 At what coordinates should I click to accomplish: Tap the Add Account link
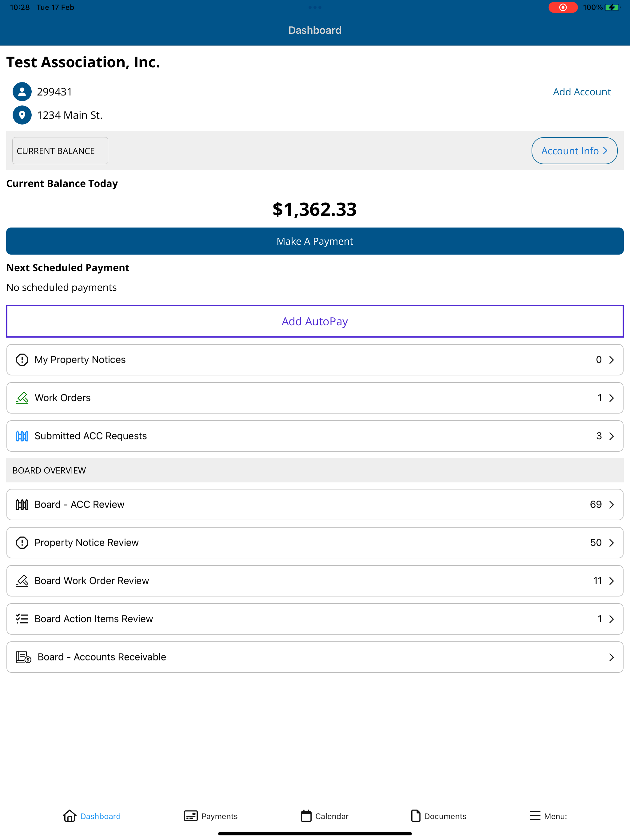[582, 92]
